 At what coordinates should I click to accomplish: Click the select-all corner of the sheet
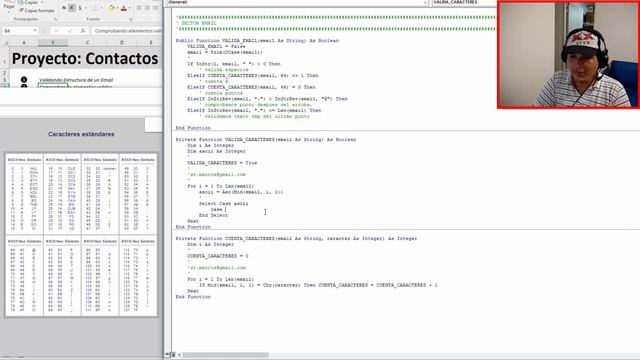5,42
